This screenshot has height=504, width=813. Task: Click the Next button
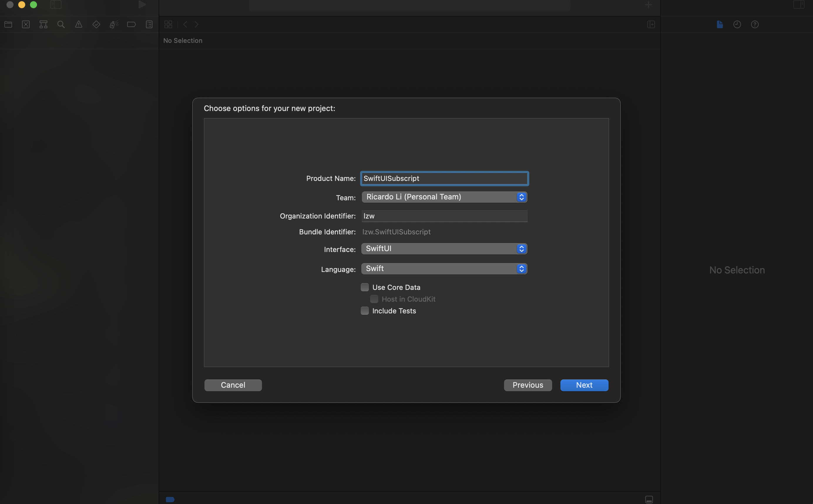click(584, 385)
